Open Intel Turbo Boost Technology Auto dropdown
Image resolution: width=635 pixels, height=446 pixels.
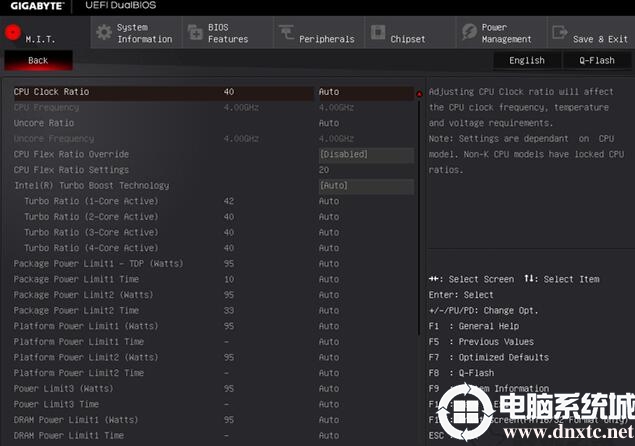click(366, 186)
